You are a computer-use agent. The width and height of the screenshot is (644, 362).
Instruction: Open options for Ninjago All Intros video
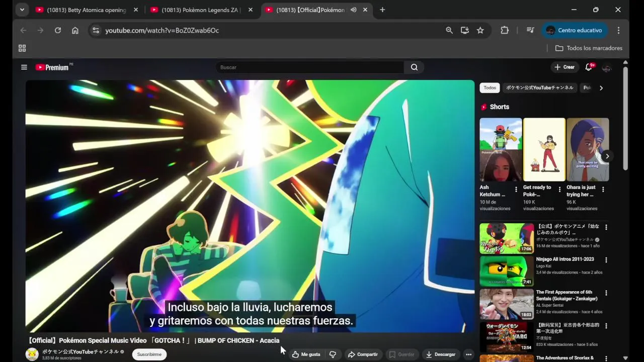tap(606, 260)
